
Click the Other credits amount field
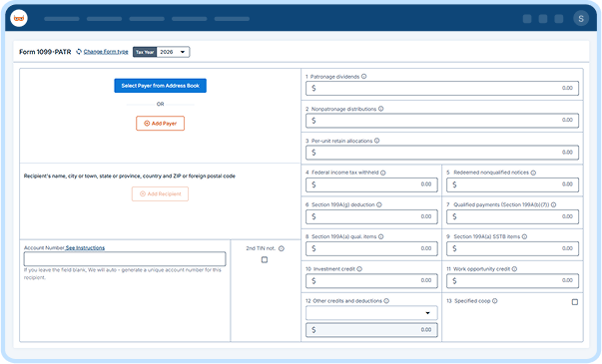point(371,330)
